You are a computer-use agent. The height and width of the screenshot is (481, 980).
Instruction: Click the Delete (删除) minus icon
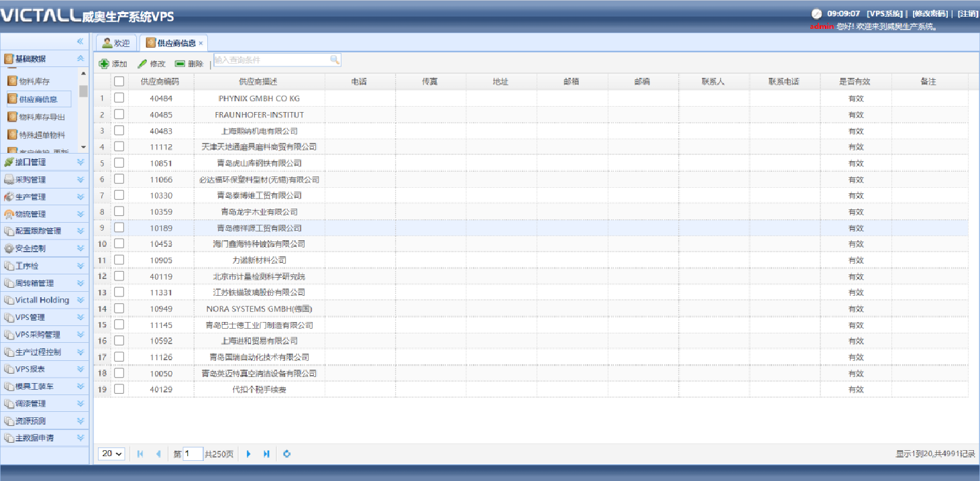tap(180, 64)
